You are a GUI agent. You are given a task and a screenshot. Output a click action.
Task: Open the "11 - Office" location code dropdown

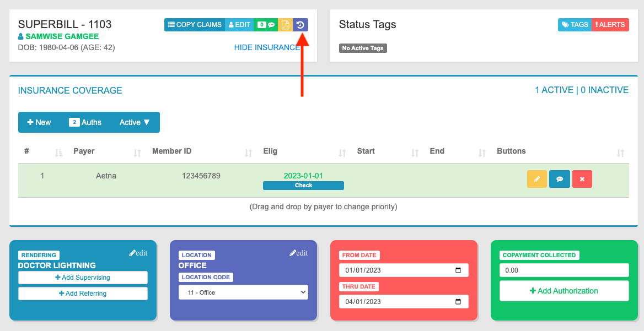pos(243,292)
